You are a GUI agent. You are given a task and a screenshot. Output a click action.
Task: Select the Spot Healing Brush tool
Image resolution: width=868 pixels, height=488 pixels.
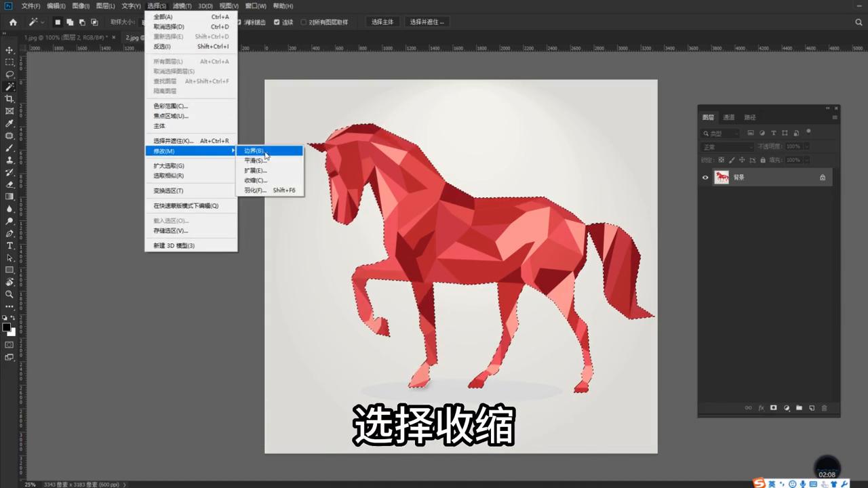tap(9, 136)
